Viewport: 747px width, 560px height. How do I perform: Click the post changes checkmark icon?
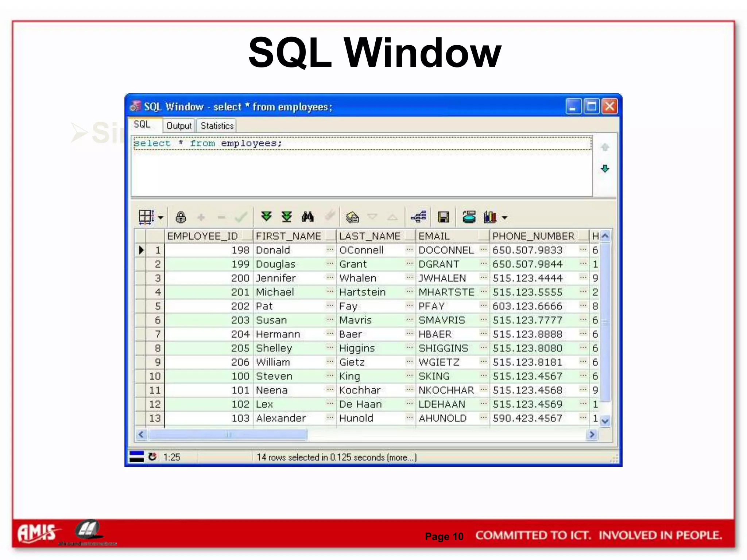241,217
